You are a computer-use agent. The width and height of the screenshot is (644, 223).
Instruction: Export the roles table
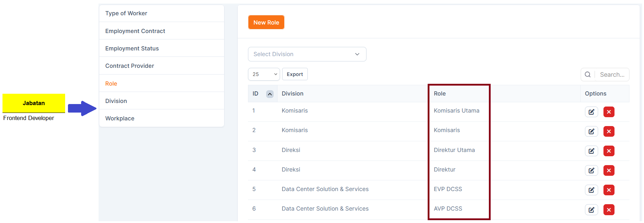coord(295,74)
